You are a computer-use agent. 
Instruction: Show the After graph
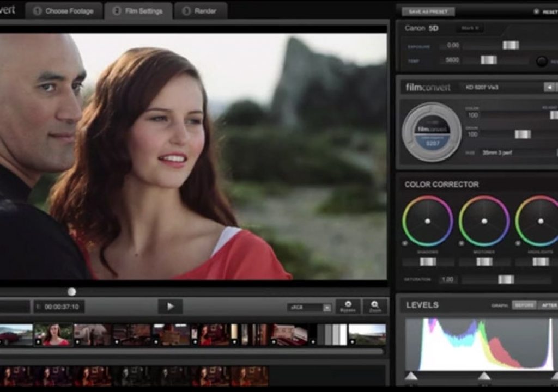coord(548,305)
